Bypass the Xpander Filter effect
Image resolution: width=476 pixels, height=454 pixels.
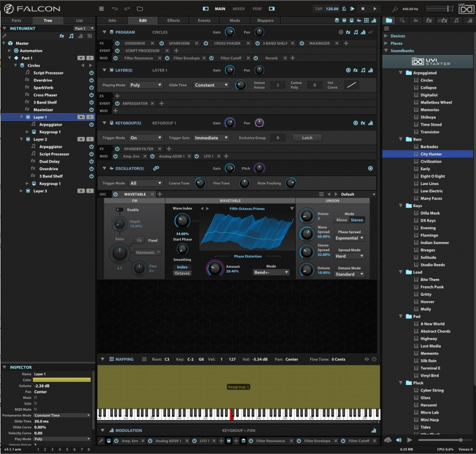point(117,149)
